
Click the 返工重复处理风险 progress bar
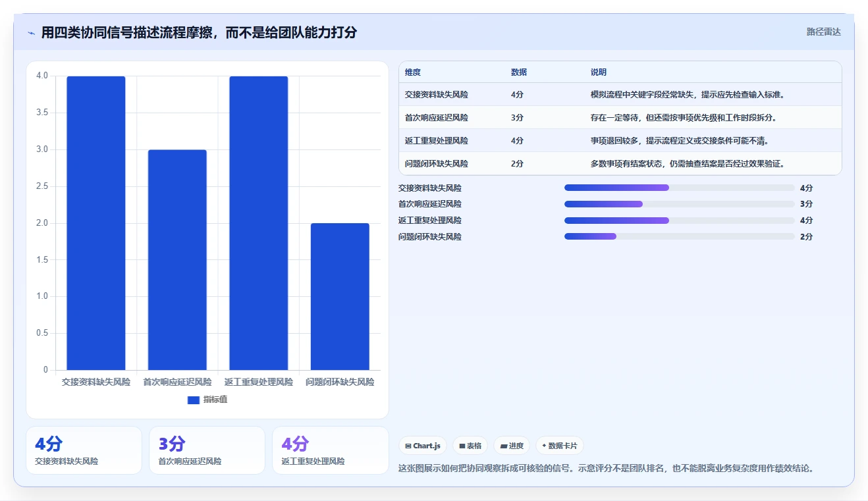coord(679,221)
